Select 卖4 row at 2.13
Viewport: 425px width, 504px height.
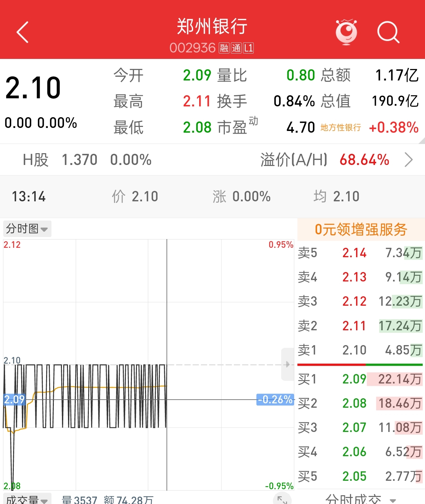(360, 277)
